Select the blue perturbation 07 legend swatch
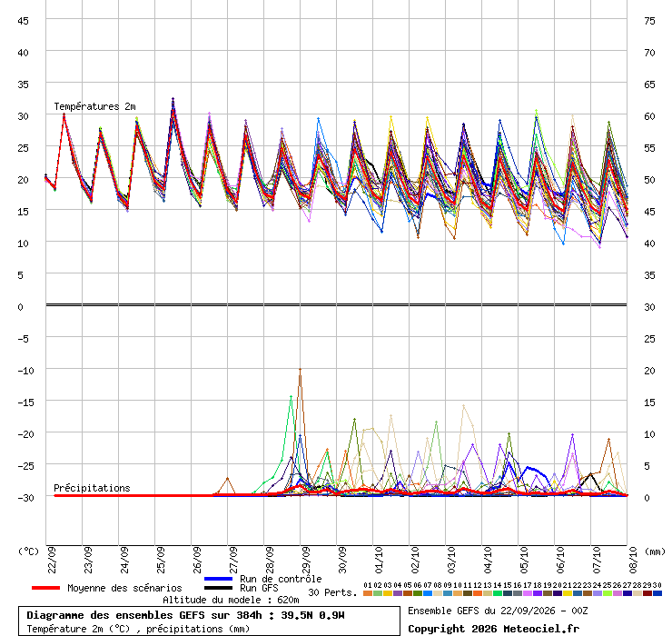Viewport: 672px width, 636px height. click(428, 593)
